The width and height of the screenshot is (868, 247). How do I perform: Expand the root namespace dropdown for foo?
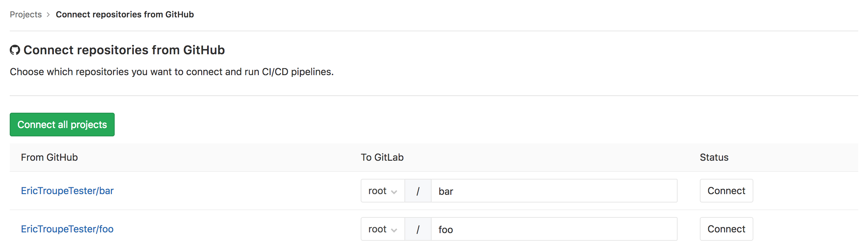pyautogui.click(x=383, y=229)
